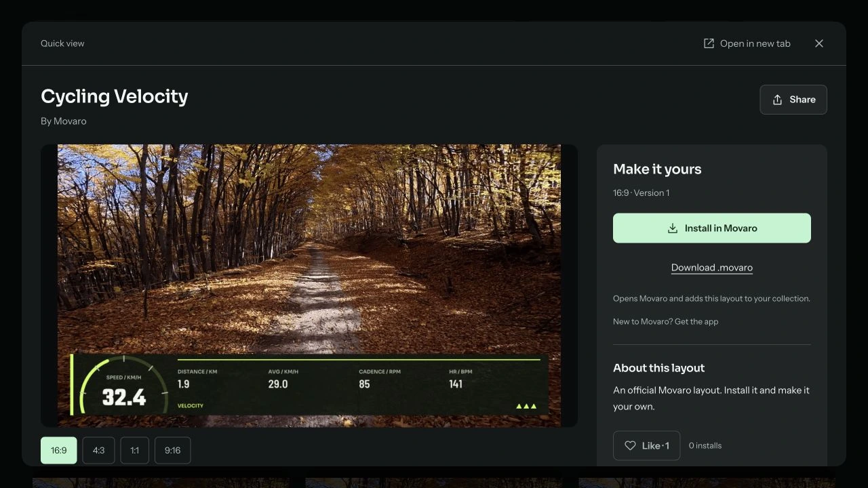Click the "16:9 · Version 1" text
The width and height of the screenshot is (868, 488).
[x=641, y=192]
